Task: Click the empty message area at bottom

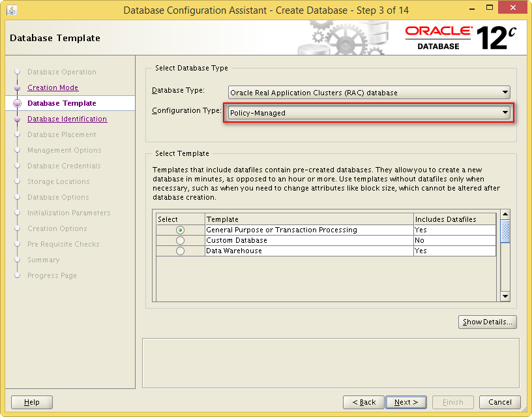Action: click(331, 363)
